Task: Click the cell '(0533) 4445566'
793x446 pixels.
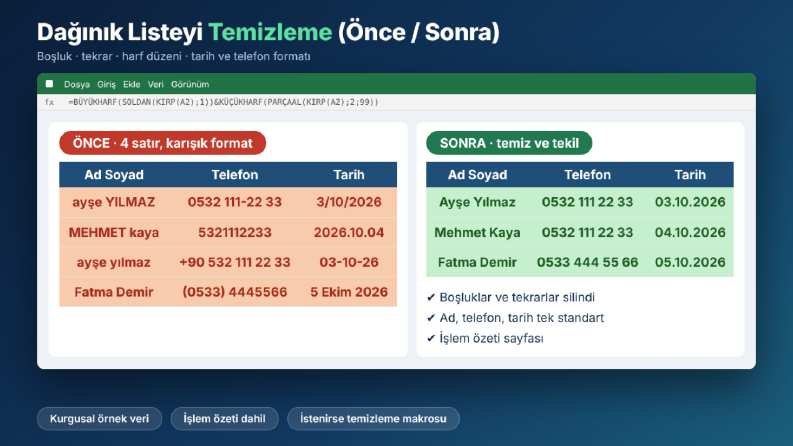Action: point(235,292)
